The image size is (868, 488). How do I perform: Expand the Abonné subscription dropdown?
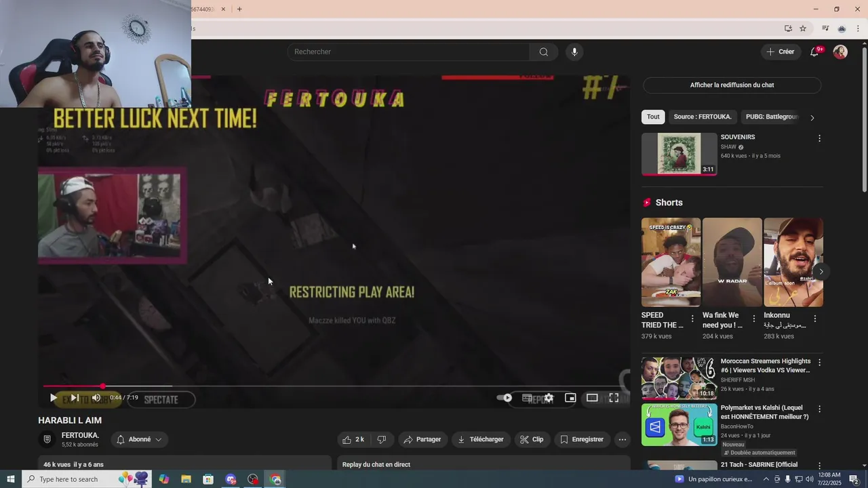click(140, 439)
